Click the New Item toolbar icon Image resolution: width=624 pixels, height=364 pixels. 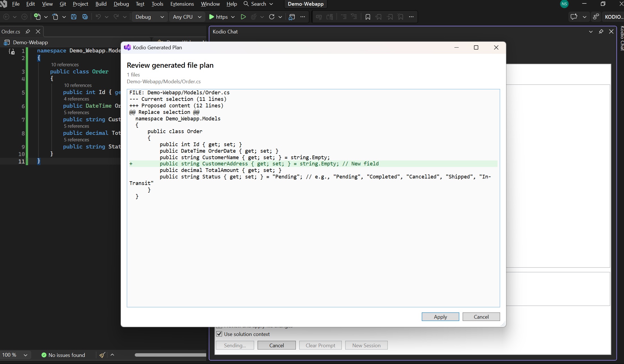coord(37,17)
